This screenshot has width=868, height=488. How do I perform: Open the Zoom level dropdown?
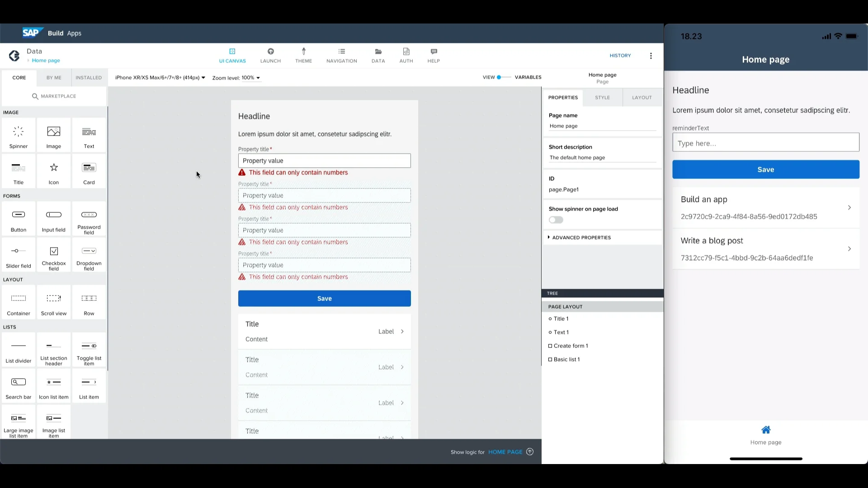point(236,78)
